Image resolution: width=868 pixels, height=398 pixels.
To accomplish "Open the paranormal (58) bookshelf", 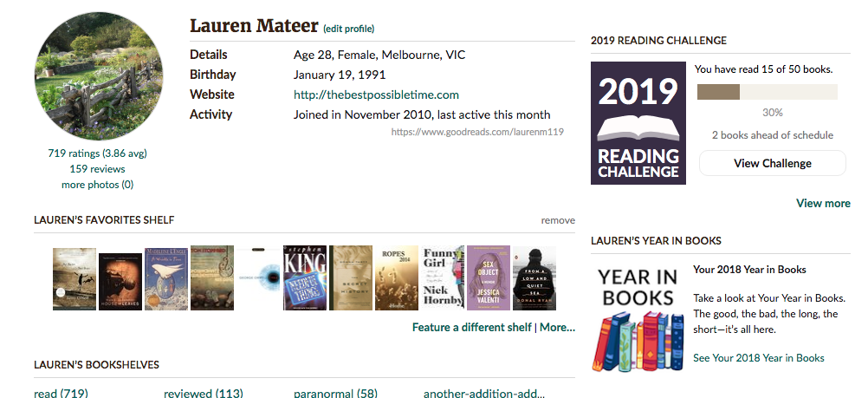I will click(335, 393).
